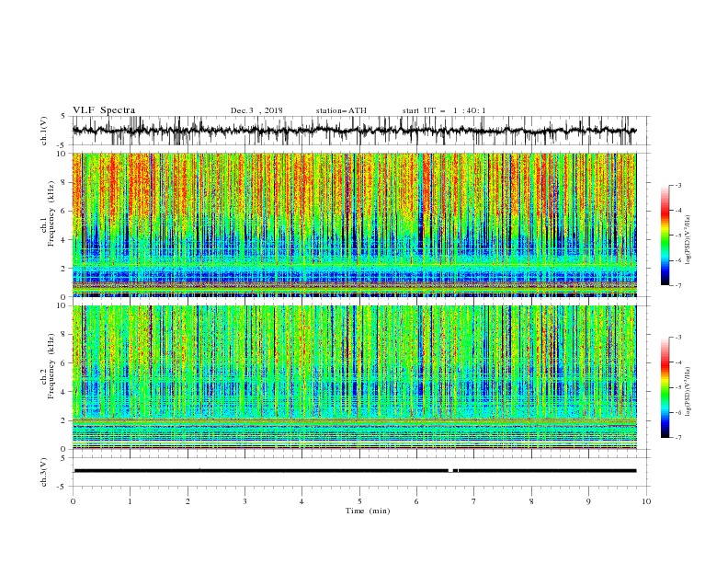Click the ch.1 color scale bar
This screenshot has height=563, width=728.
[x=665, y=236]
